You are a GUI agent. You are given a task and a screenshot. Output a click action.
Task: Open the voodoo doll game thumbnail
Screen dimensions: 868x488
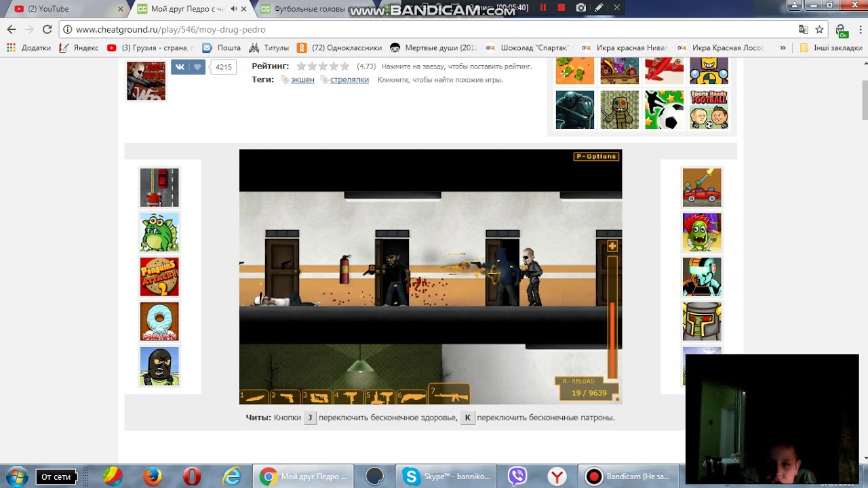pos(619,109)
